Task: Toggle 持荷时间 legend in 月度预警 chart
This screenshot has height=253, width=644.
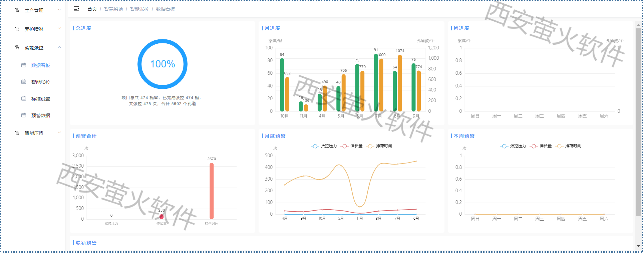Action: [379, 146]
